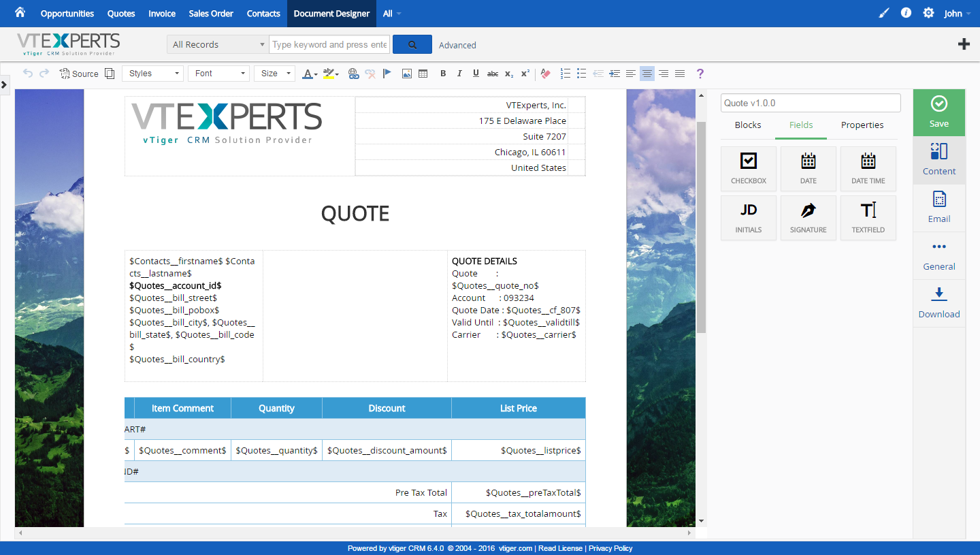Add a Signature field

pos(808,218)
